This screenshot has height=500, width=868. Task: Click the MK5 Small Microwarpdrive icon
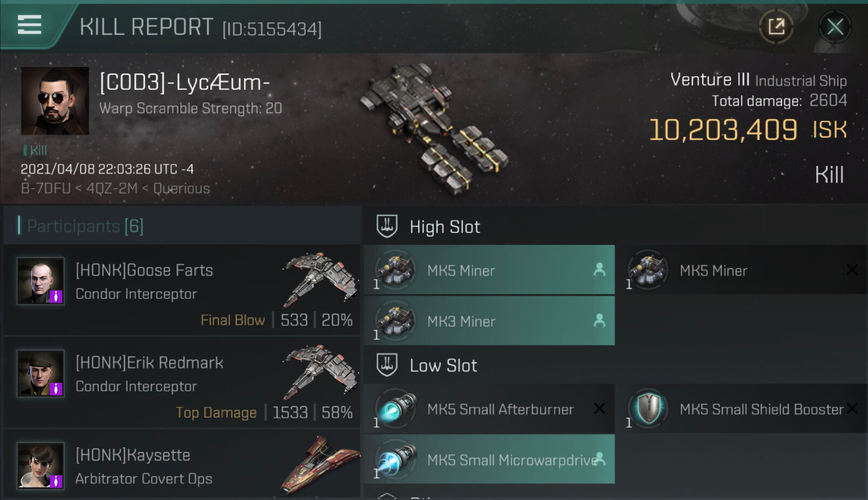396,459
